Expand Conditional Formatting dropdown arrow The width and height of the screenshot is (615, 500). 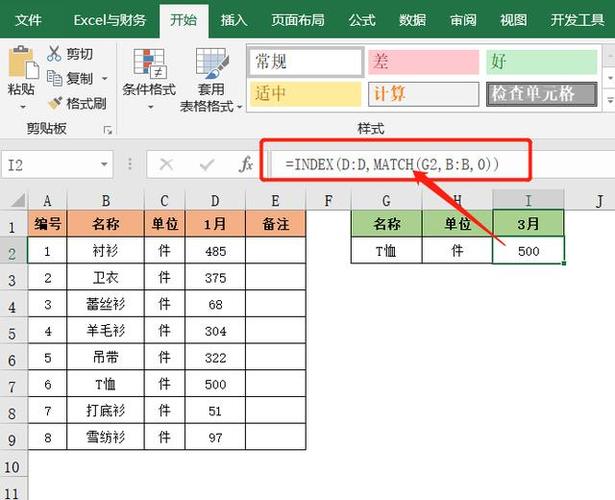150,107
